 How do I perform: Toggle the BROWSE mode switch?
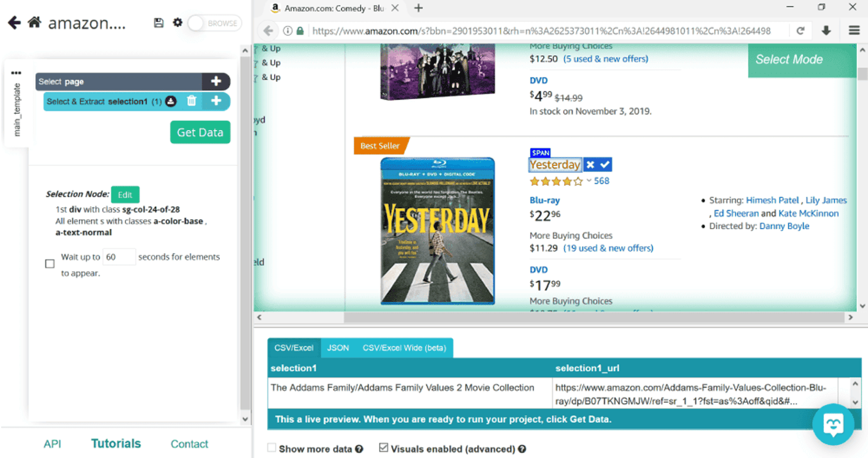215,23
